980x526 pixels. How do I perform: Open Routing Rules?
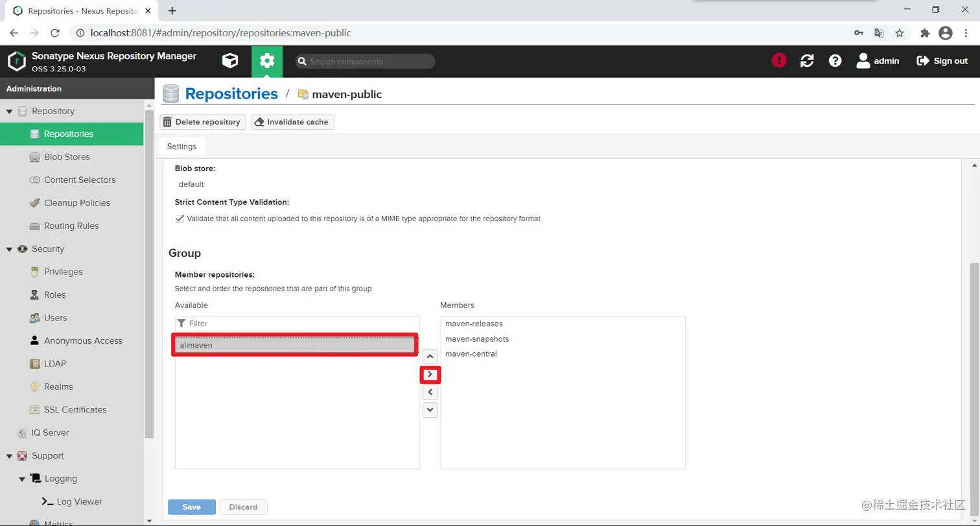pos(71,226)
